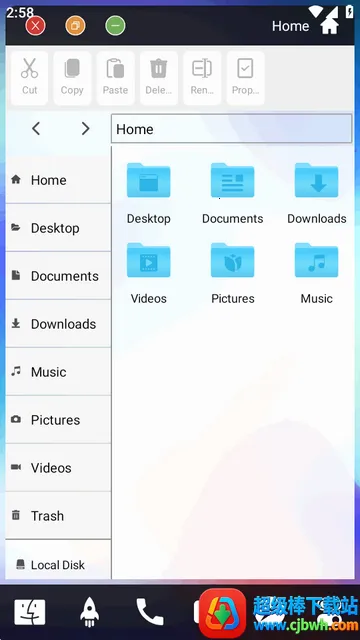Select Desktop in the sidebar

coord(58,228)
